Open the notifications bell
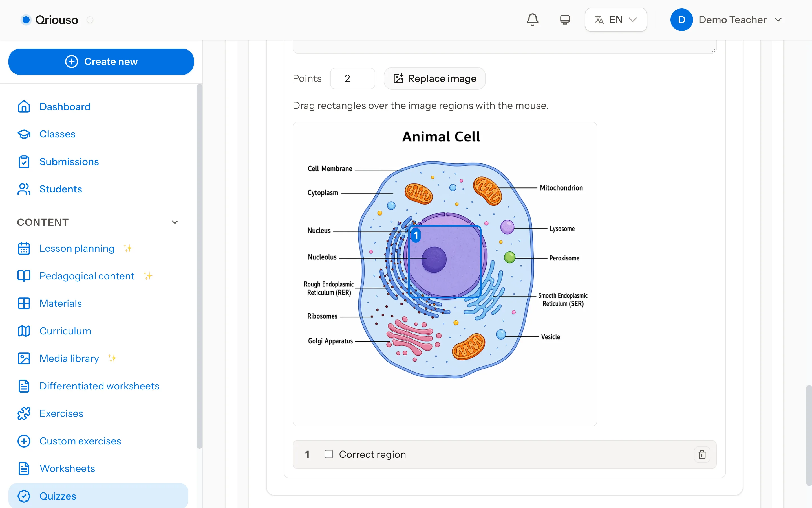The image size is (812, 508). (x=532, y=20)
